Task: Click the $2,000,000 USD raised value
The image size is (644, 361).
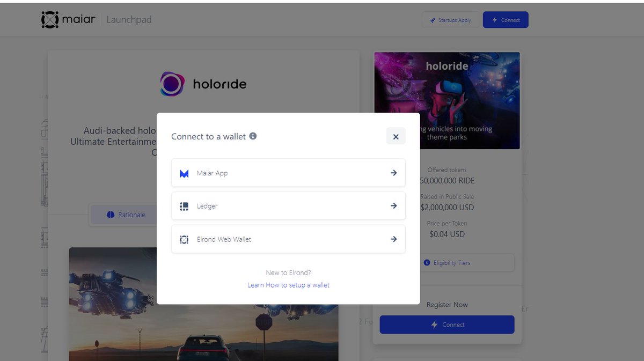Action: click(447, 207)
